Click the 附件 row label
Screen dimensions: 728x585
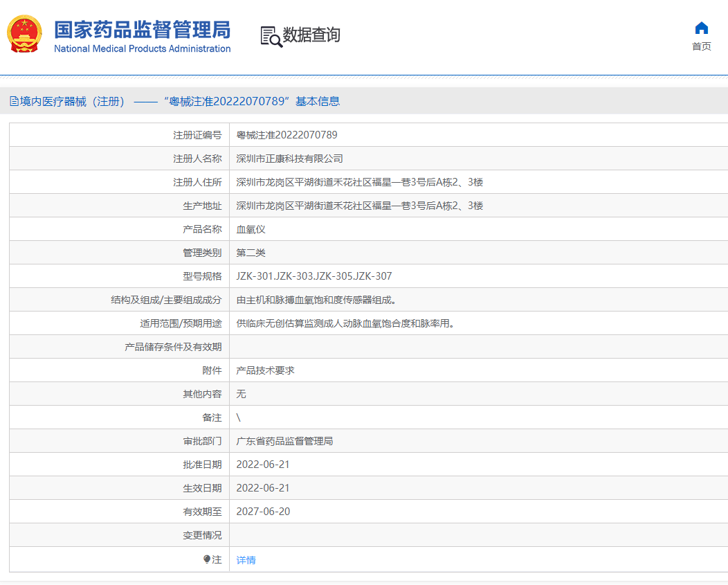pos(212,371)
